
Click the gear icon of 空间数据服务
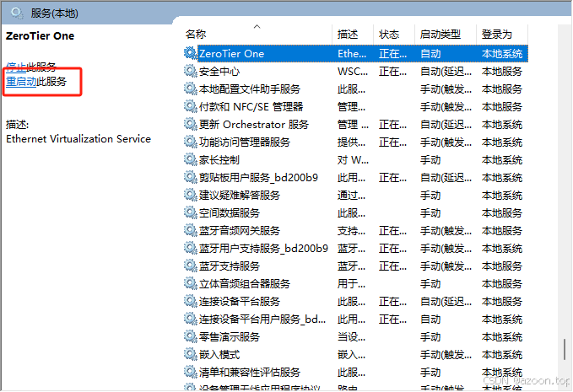tap(190, 212)
